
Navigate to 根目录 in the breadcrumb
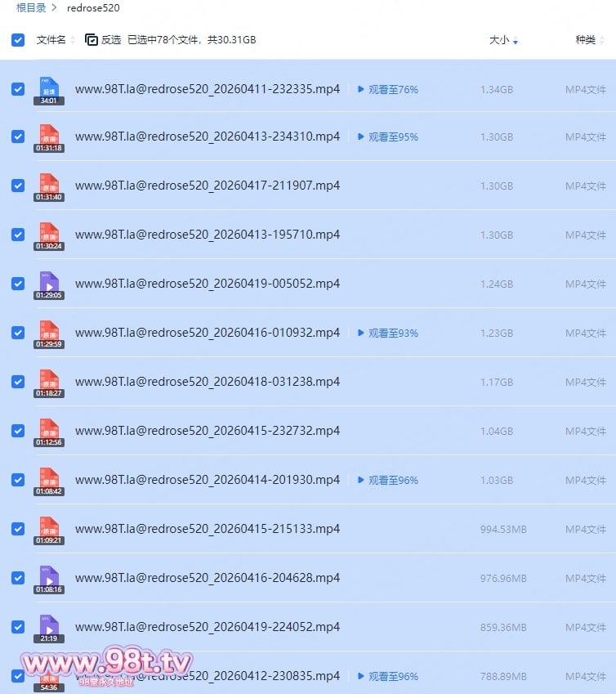coord(31,7)
